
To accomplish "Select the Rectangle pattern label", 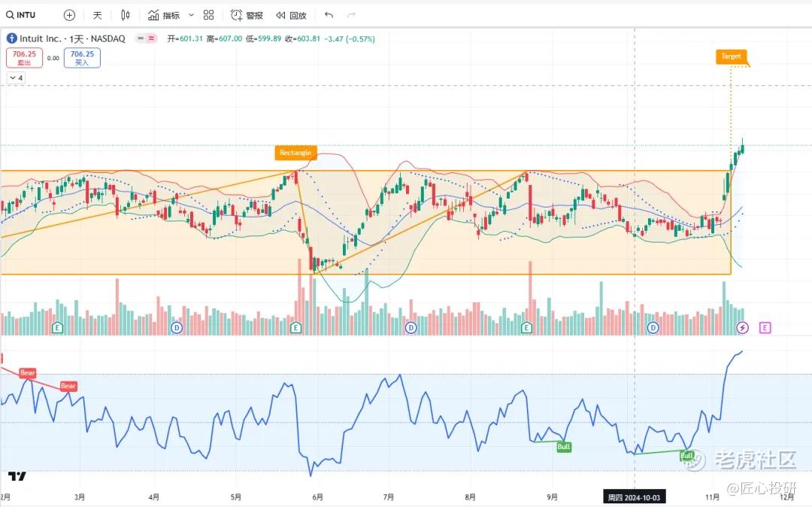I will pos(295,153).
